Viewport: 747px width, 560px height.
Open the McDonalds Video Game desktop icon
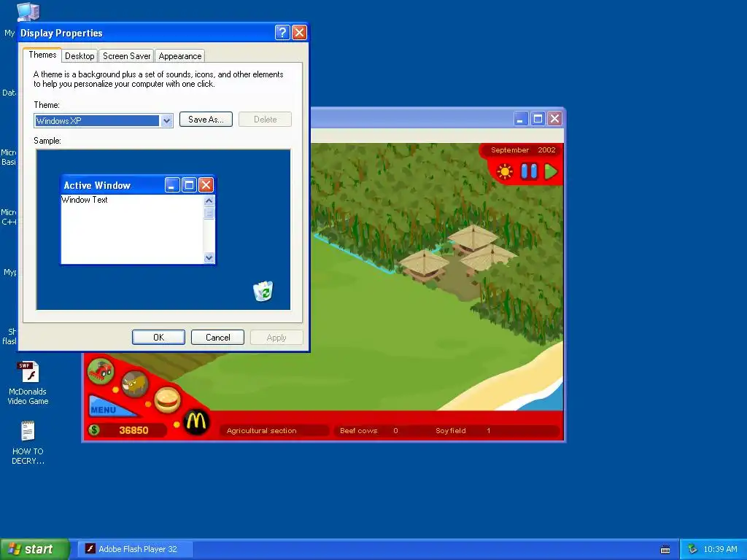click(28, 384)
